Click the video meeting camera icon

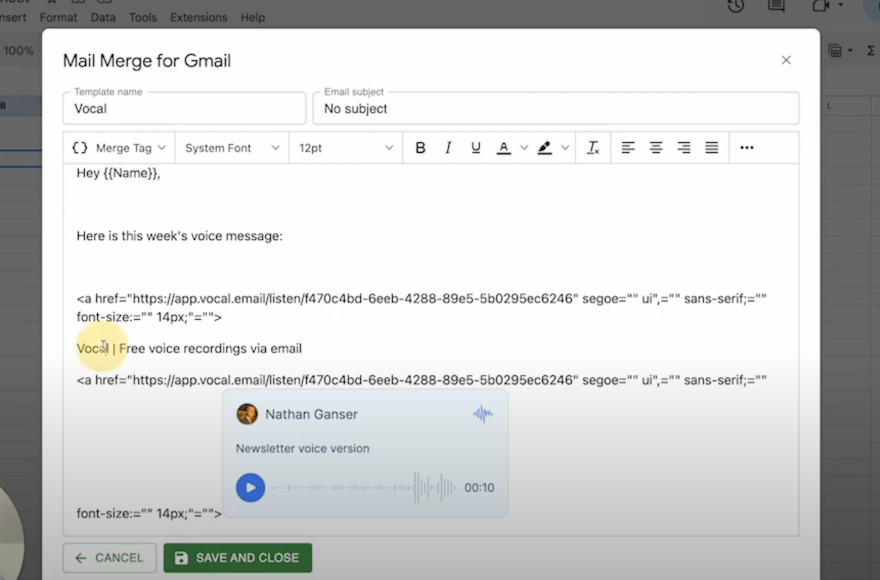(822, 6)
